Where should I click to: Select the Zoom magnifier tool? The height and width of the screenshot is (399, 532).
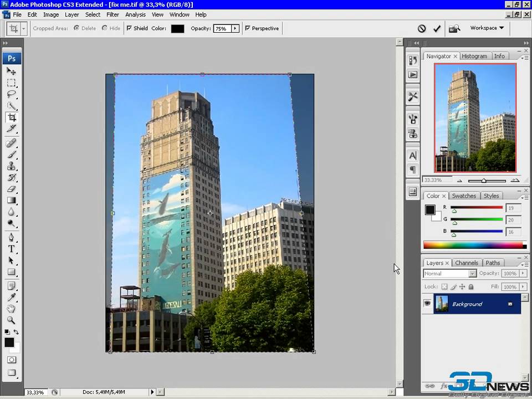pyautogui.click(x=11, y=320)
